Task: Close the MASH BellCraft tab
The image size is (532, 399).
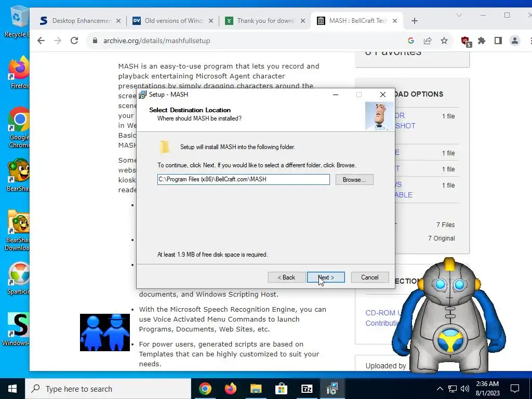Action: pyautogui.click(x=395, y=21)
